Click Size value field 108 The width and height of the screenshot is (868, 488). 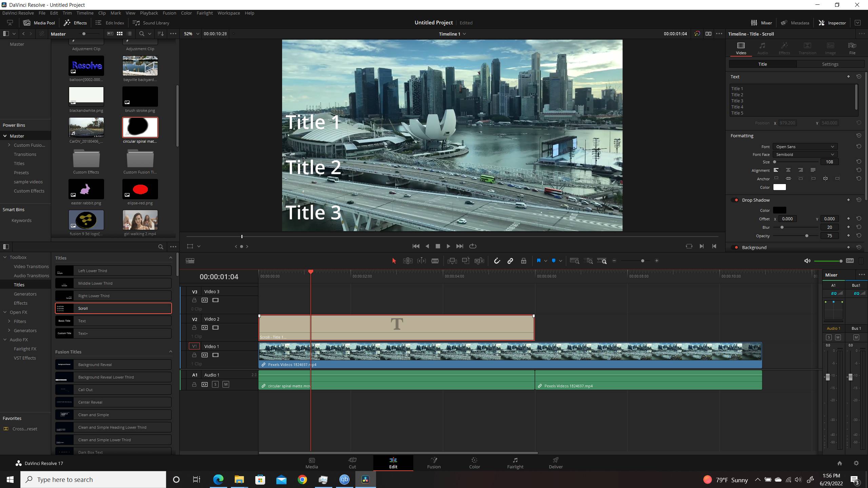[x=829, y=162]
